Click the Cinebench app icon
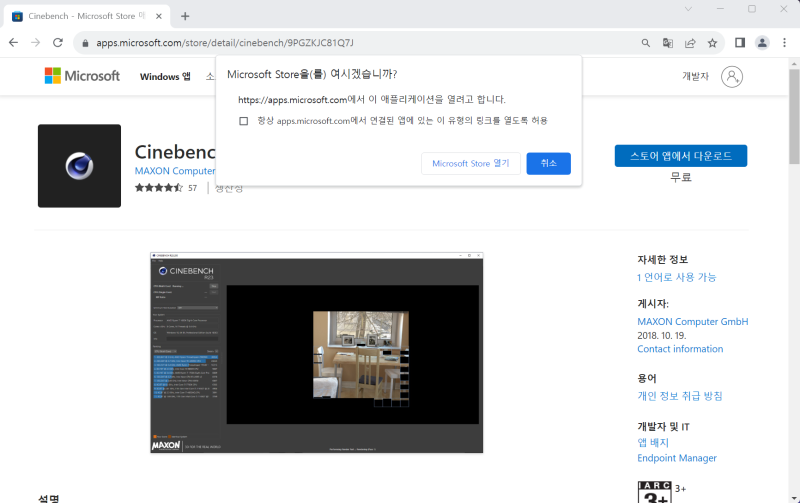 tap(79, 166)
